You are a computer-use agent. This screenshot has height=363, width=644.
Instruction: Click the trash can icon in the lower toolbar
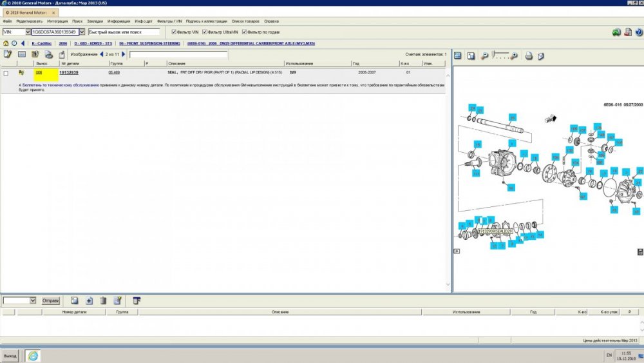[103, 300]
